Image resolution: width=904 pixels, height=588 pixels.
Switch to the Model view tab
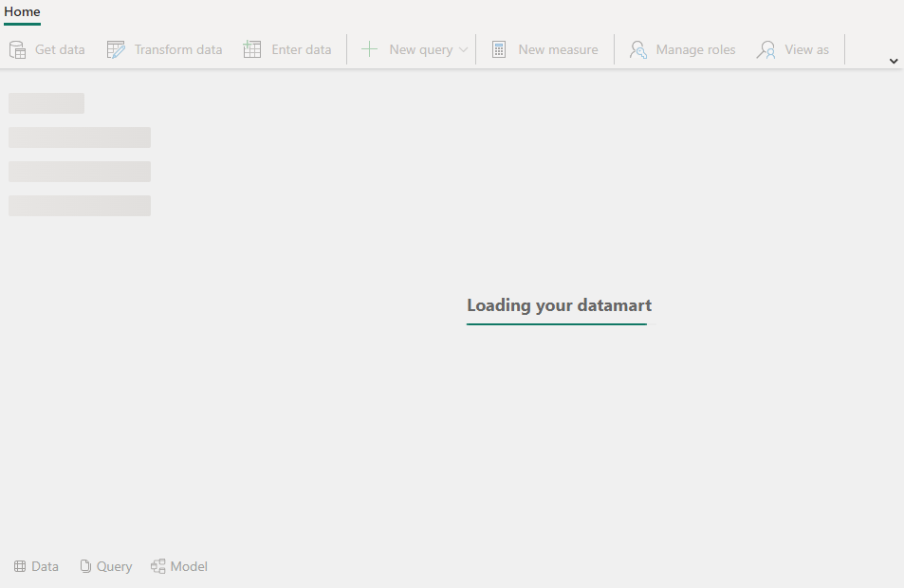click(x=179, y=566)
